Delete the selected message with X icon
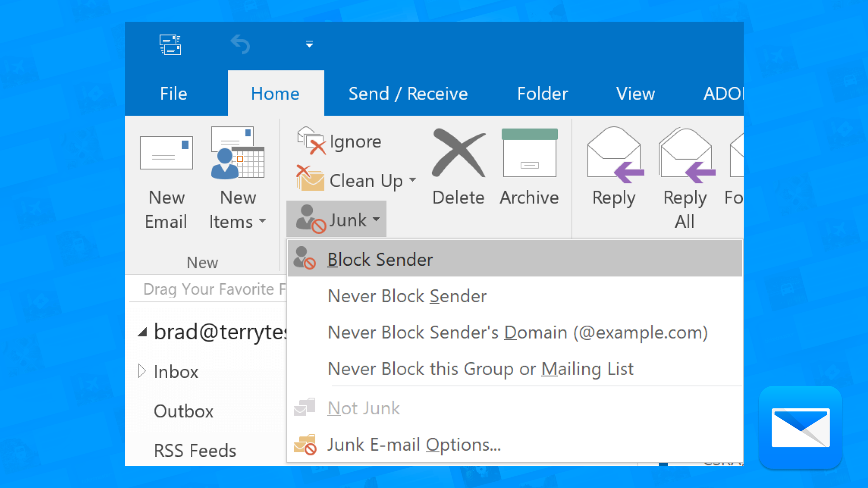The height and width of the screenshot is (488, 868). click(458, 153)
